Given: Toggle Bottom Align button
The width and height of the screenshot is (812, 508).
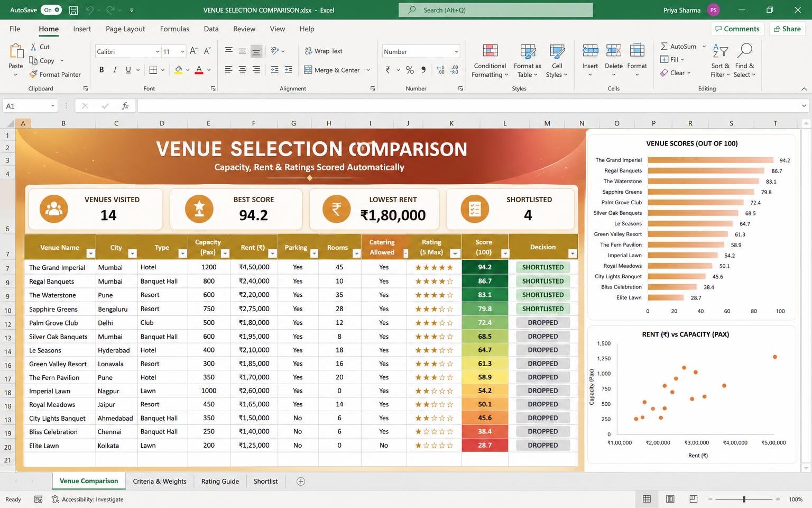Looking at the screenshot, I should tap(256, 51).
